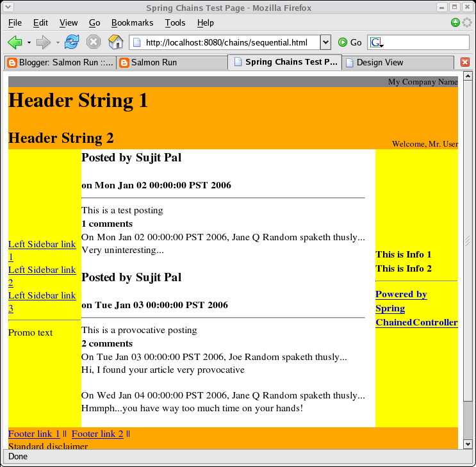Open Powered by Spring ChainedController link
The width and height of the screenshot is (476, 467).
click(x=416, y=308)
